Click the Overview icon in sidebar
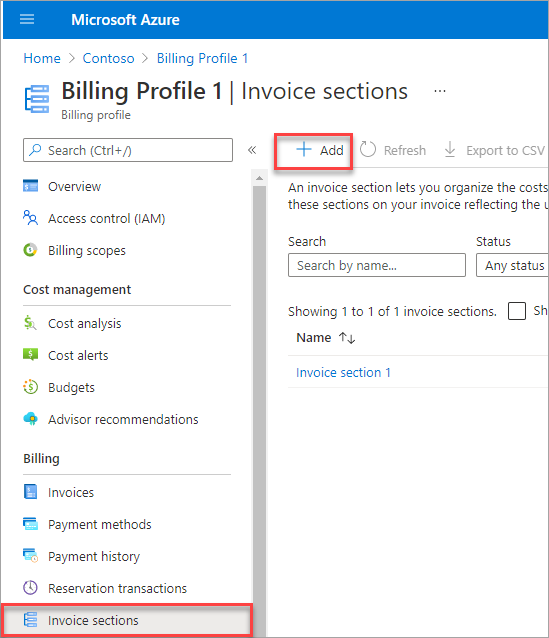Screen dimensions: 549x638 pos(31,186)
